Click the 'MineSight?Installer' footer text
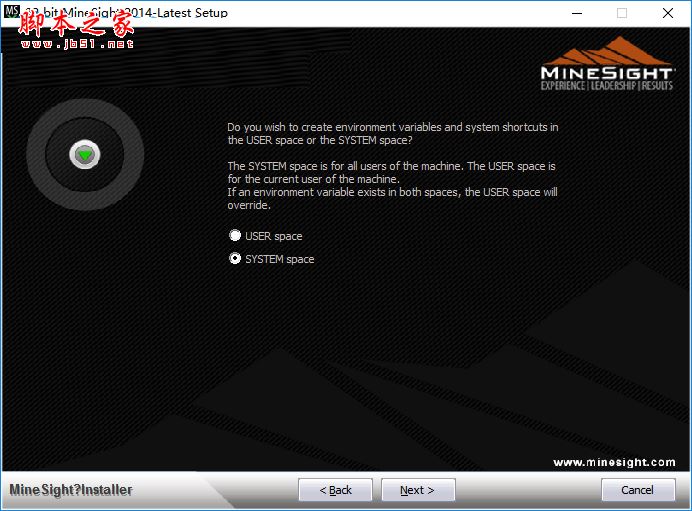 (x=71, y=490)
